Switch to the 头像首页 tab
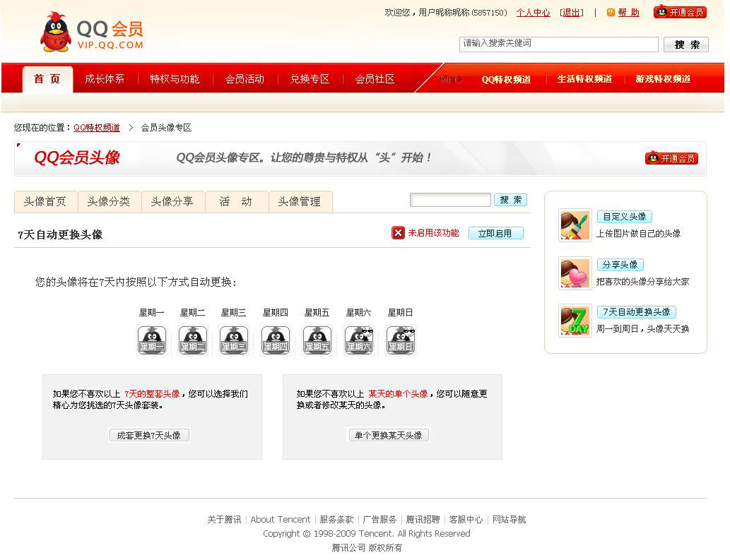 (45, 201)
